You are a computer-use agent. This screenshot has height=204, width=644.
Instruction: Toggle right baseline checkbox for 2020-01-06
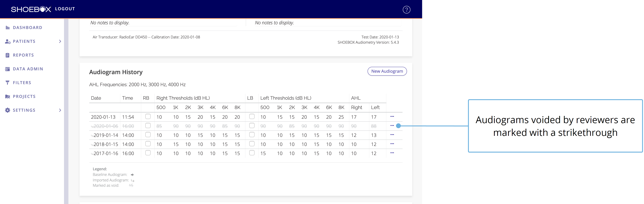[148, 125]
